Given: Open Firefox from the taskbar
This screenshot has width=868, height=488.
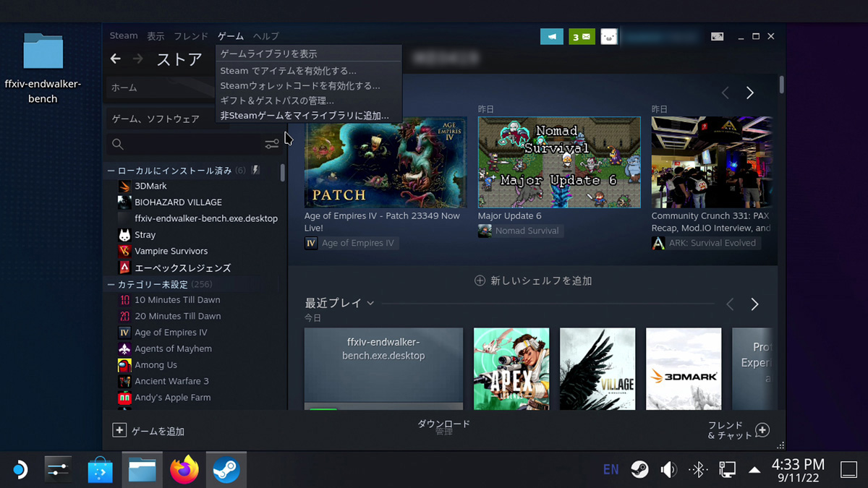Looking at the screenshot, I should pyautogui.click(x=184, y=470).
